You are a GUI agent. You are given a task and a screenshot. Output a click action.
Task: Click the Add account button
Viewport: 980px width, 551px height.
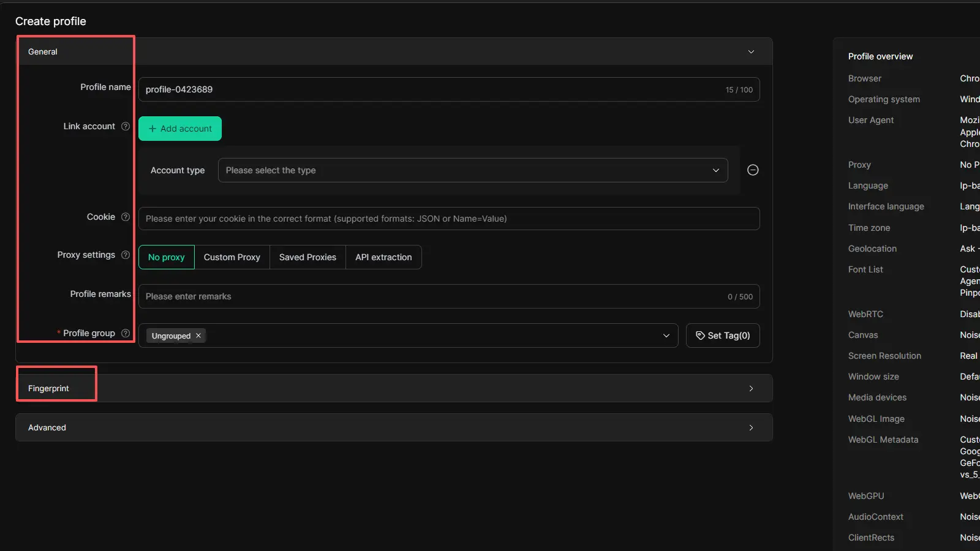[180, 129]
